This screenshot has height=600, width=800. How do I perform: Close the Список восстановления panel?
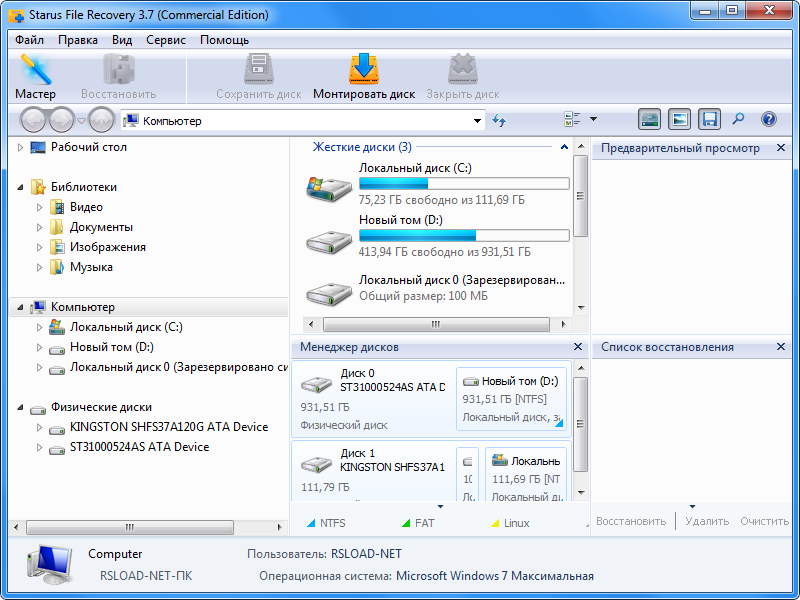click(x=781, y=346)
